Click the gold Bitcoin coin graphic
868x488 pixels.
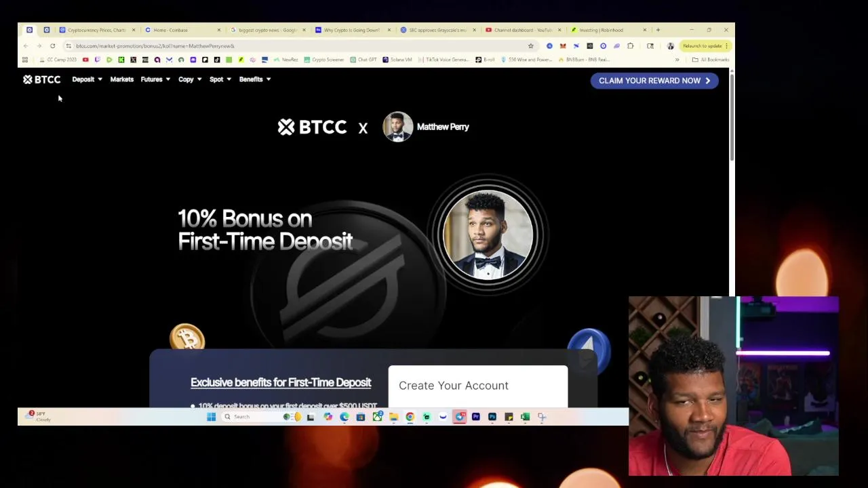pyautogui.click(x=187, y=337)
